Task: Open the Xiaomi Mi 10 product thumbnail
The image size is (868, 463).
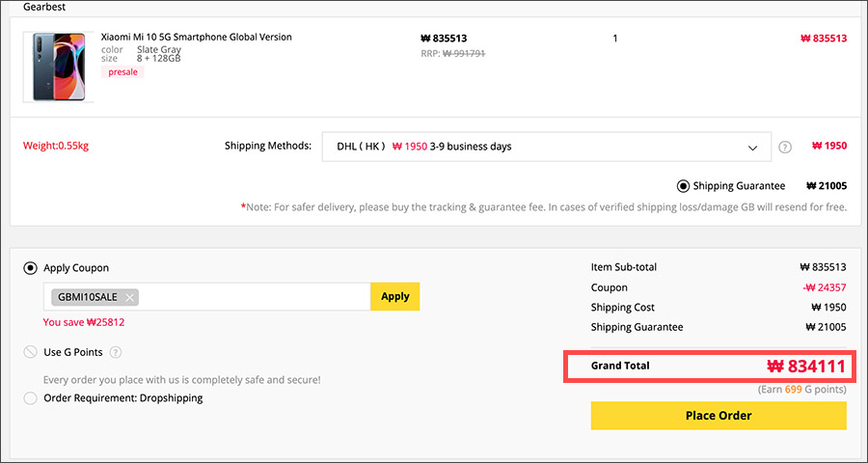Action: (59, 67)
